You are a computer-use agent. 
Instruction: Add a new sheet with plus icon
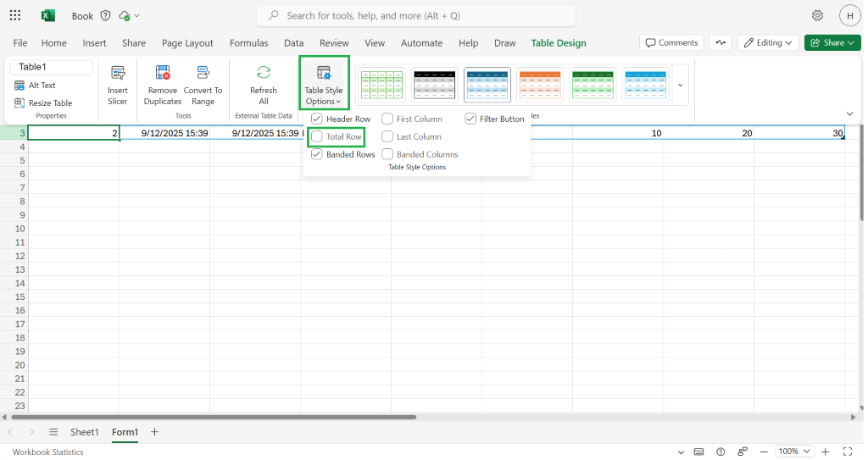(154, 432)
